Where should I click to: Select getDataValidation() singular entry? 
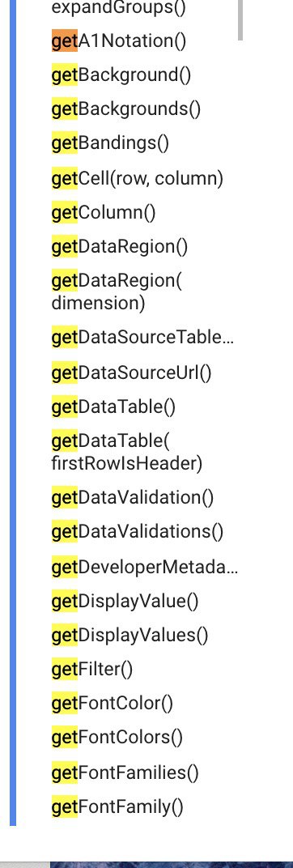tap(133, 497)
